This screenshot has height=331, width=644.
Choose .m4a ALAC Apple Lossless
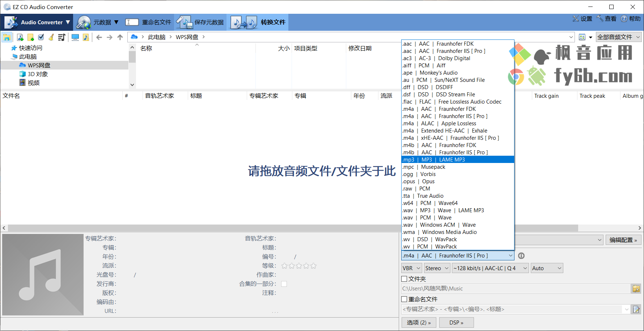[458, 123]
